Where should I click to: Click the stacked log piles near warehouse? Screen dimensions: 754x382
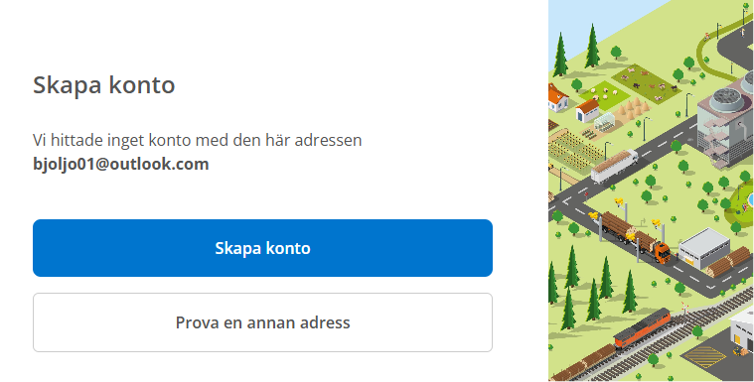click(728, 263)
